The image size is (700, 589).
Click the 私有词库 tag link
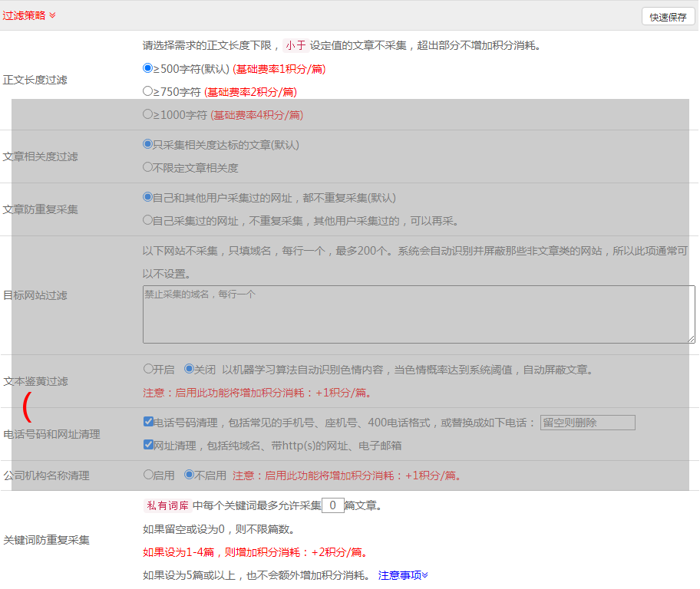pyautogui.click(x=166, y=505)
